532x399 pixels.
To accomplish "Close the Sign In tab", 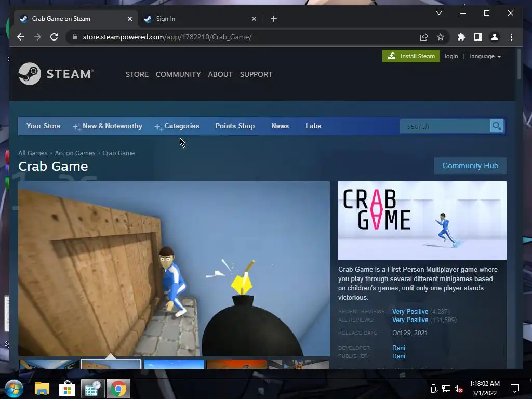I will [x=254, y=19].
